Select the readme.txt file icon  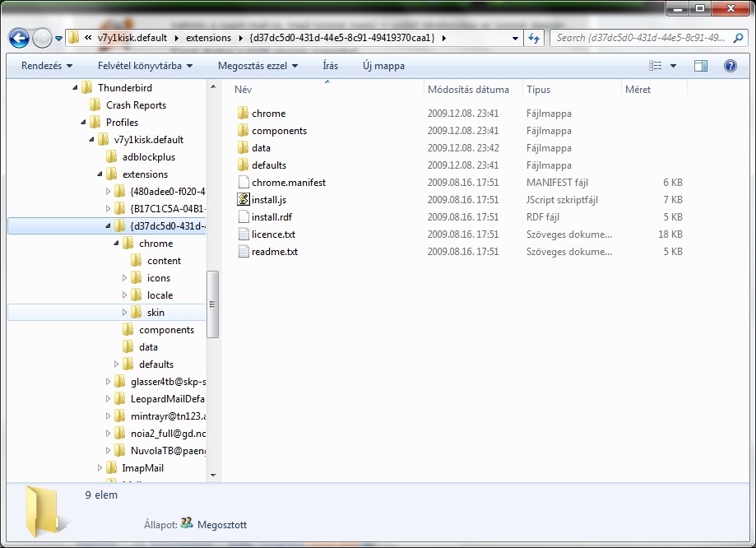(243, 251)
